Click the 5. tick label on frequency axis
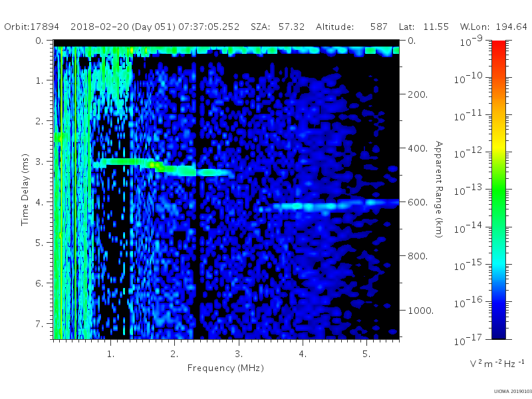 366,354
